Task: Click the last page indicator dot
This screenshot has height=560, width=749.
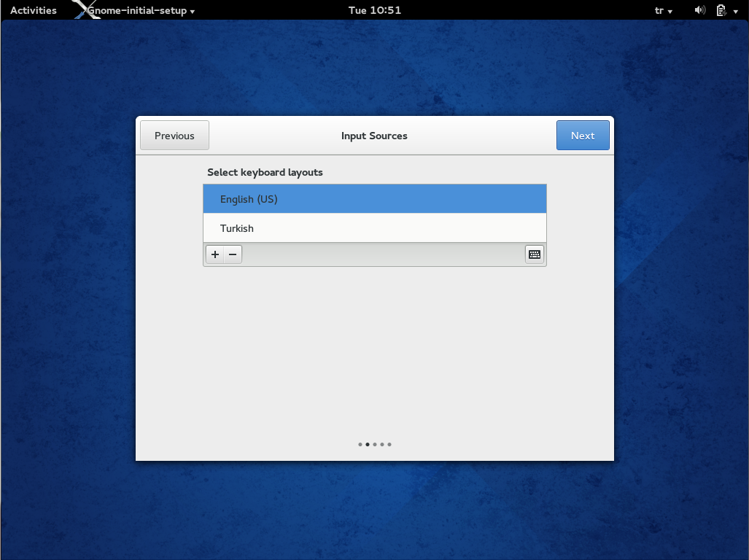Action: [x=389, y=444]
